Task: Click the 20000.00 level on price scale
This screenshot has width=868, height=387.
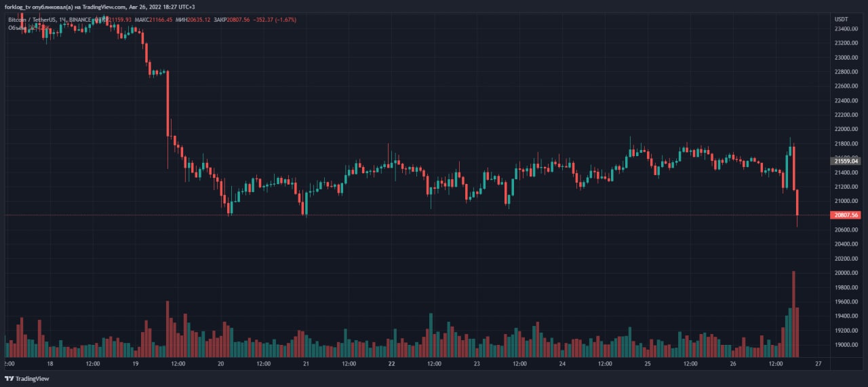Action: [x=846, y=273]
